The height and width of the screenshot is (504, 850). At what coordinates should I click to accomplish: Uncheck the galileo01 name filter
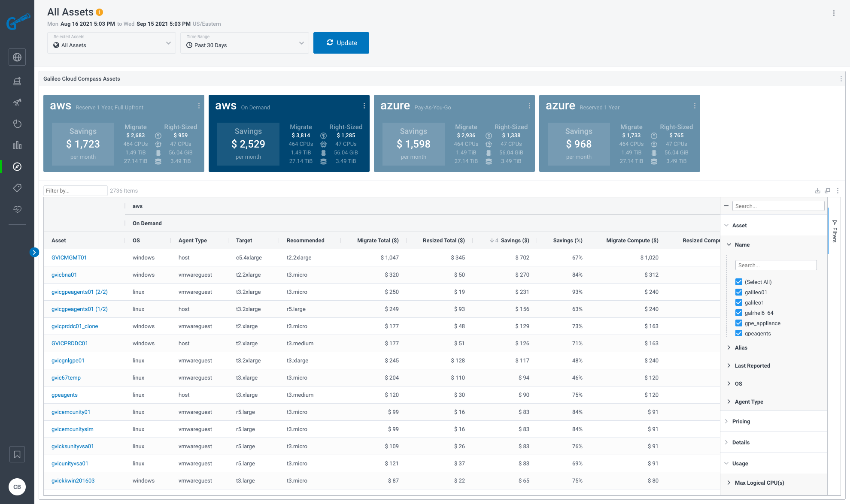coord(739,292)
